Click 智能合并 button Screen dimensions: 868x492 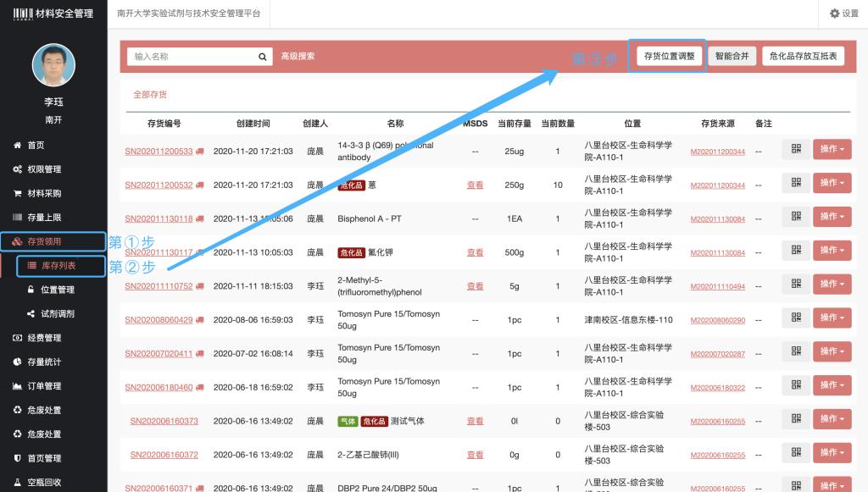coord(731,56)
